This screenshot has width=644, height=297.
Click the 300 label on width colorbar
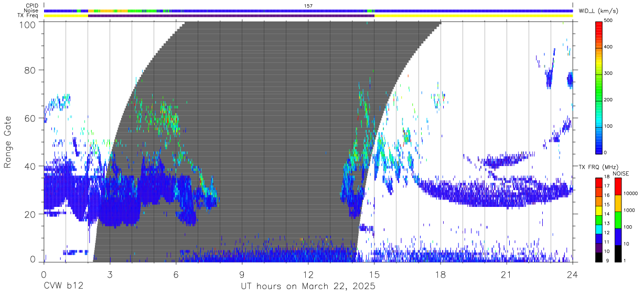609,73
